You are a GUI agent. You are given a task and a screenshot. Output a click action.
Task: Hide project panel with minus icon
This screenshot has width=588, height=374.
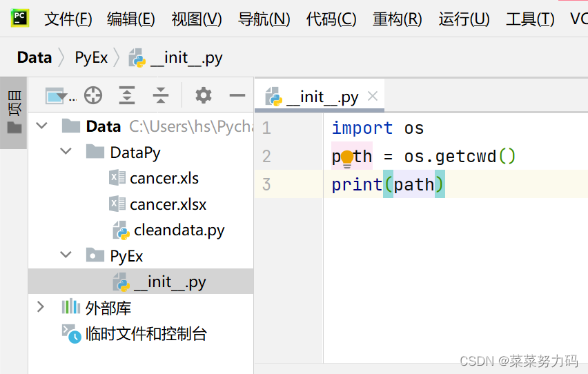click(237, 95)
